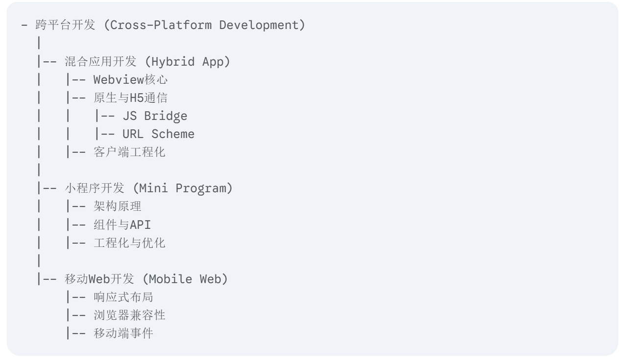627x364 pixels.
Task: Click the 组件与API entry
Action: pyautogui.click(x=122, y=225)
